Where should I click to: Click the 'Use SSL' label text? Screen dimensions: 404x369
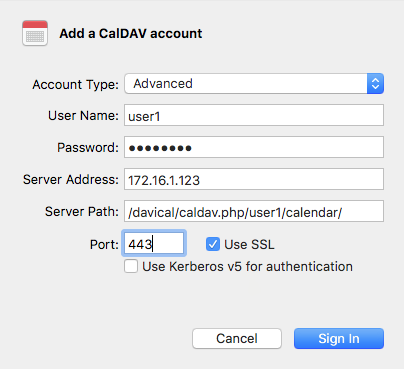pos(249,244)
